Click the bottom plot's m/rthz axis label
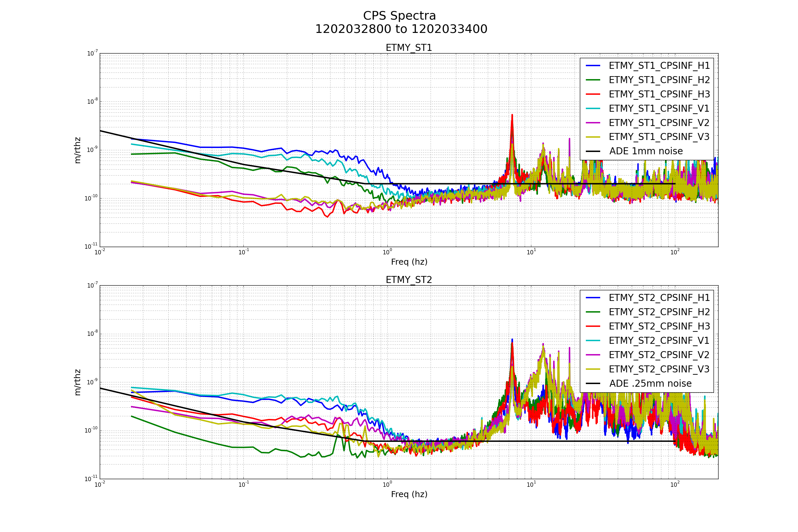The image size is (798, 532). point(78,382)
